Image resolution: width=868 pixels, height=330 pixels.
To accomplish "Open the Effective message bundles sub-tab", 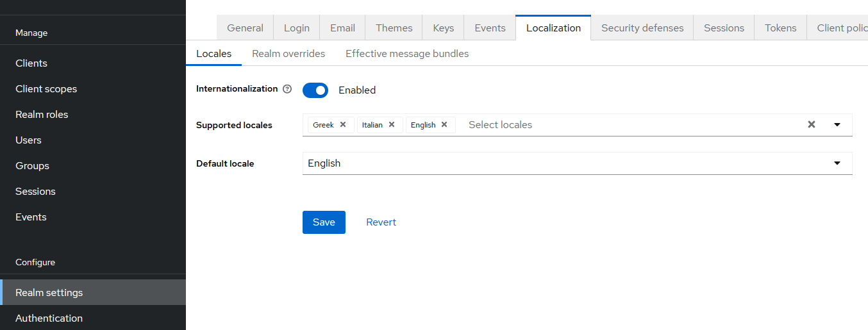I will tap(407, 54).
